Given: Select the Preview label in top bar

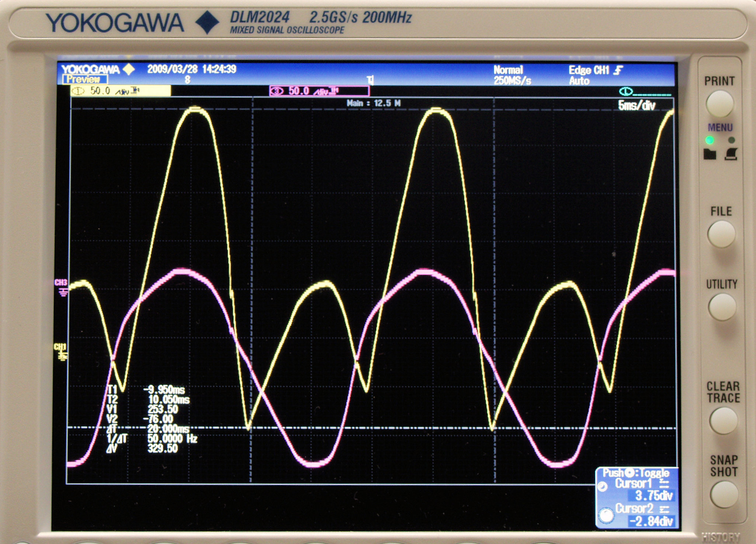Looking at the screenshot, I should pyautogui.click(x=85, y=79).
